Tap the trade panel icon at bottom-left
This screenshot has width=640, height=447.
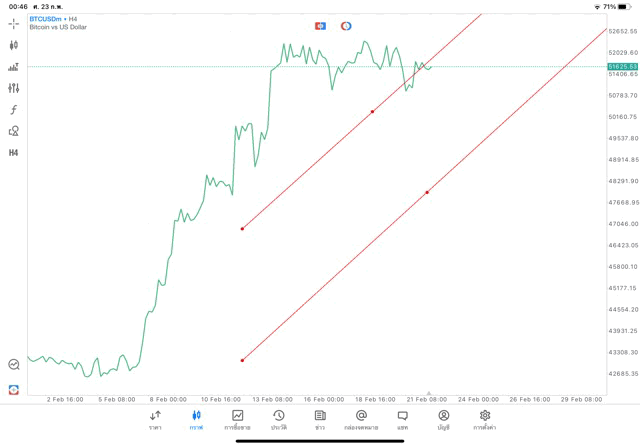click(x=14, y=389)
